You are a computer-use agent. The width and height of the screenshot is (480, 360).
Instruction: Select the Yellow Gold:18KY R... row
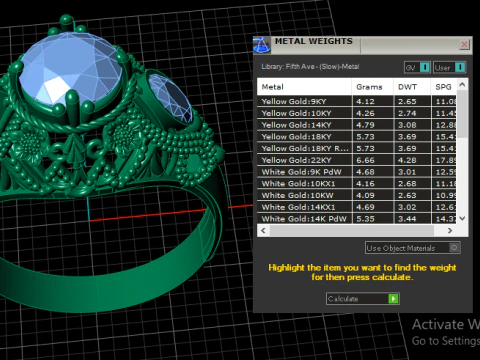357,148
